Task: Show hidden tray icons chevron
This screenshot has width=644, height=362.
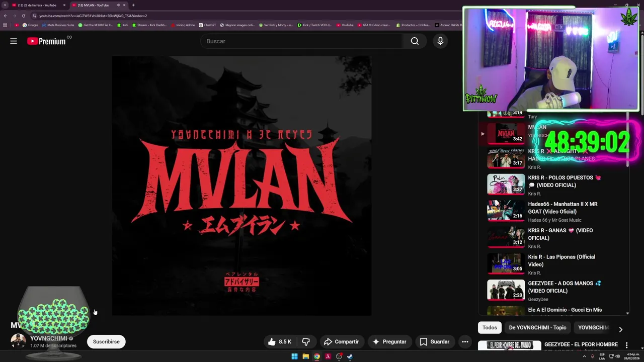Action: click(x=584, y=356)
